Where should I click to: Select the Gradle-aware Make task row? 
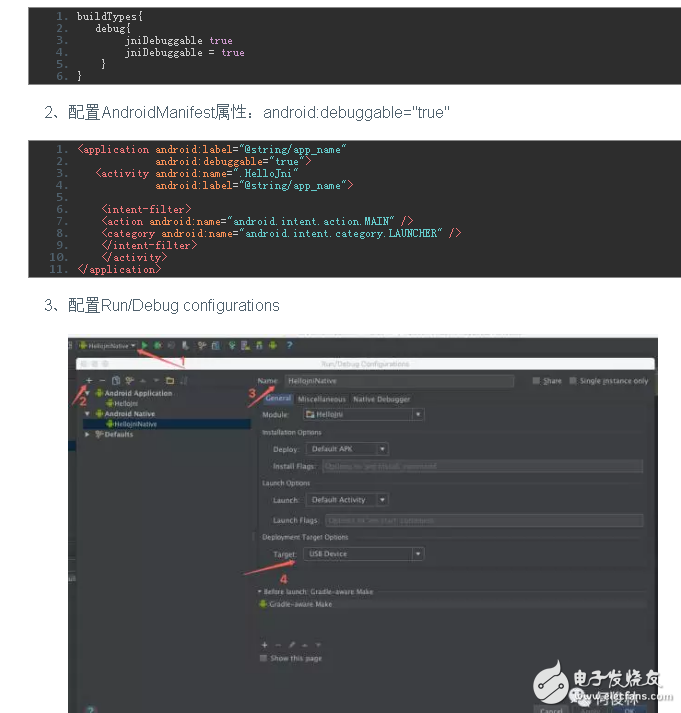tap(452, 604)
